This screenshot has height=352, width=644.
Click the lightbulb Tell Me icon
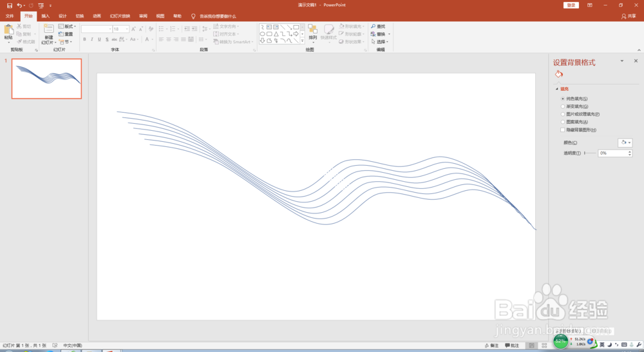193,16
